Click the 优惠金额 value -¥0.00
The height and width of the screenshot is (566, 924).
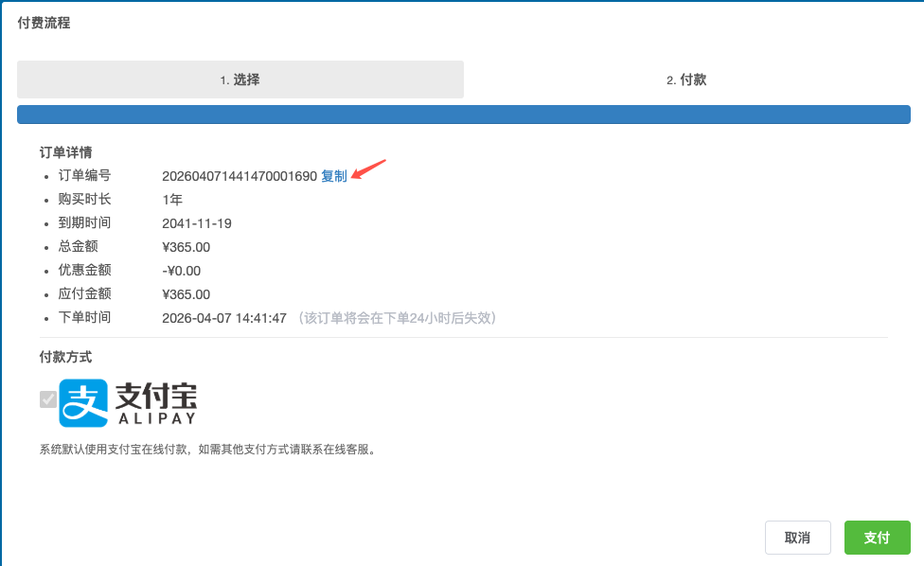pos(182,271)
